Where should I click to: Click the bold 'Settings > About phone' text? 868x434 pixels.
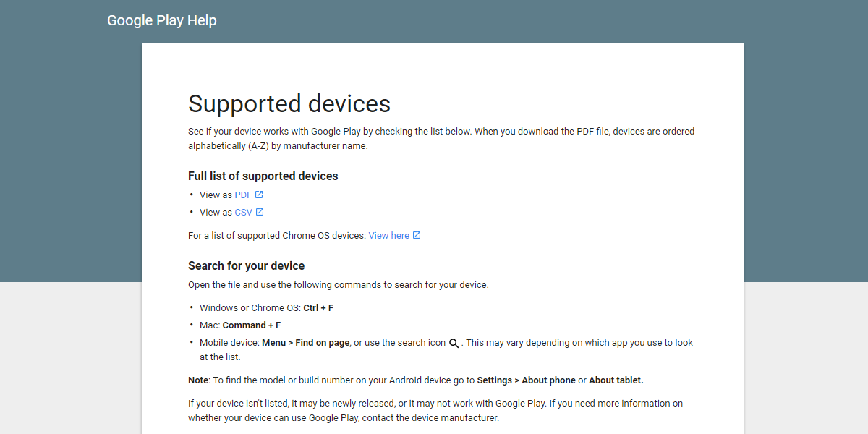pos(526,380)
